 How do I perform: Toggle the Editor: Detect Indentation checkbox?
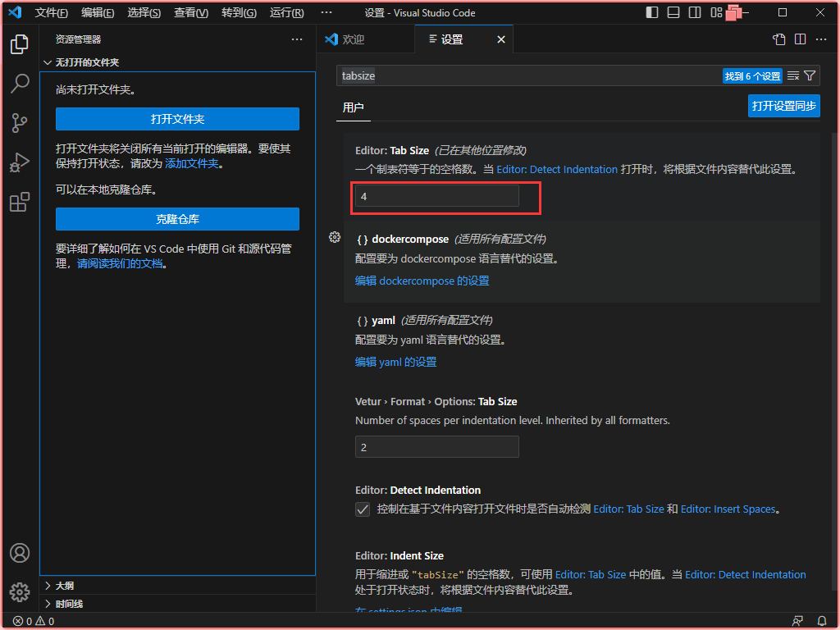click(x=363, y=509)
